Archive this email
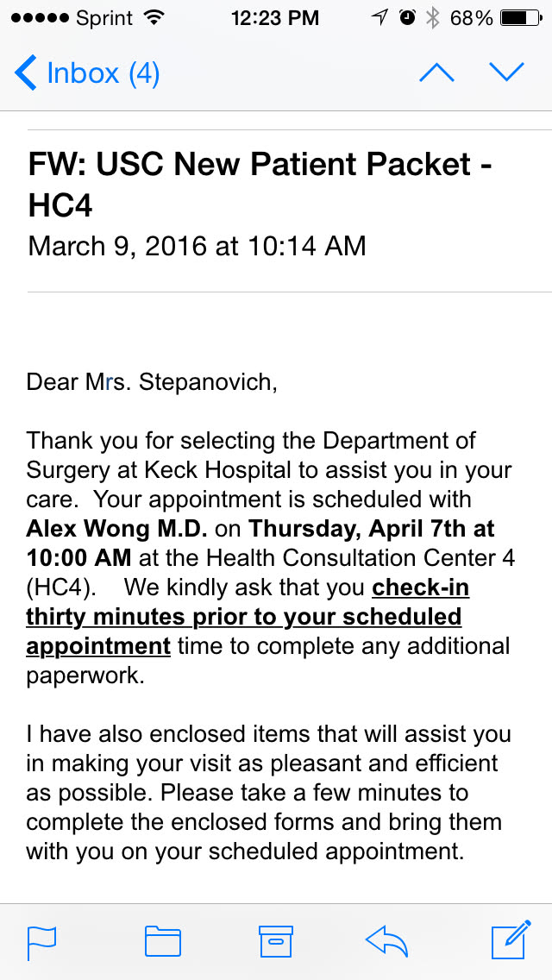The width and height of the screenshot is (552, 980). 276,941
